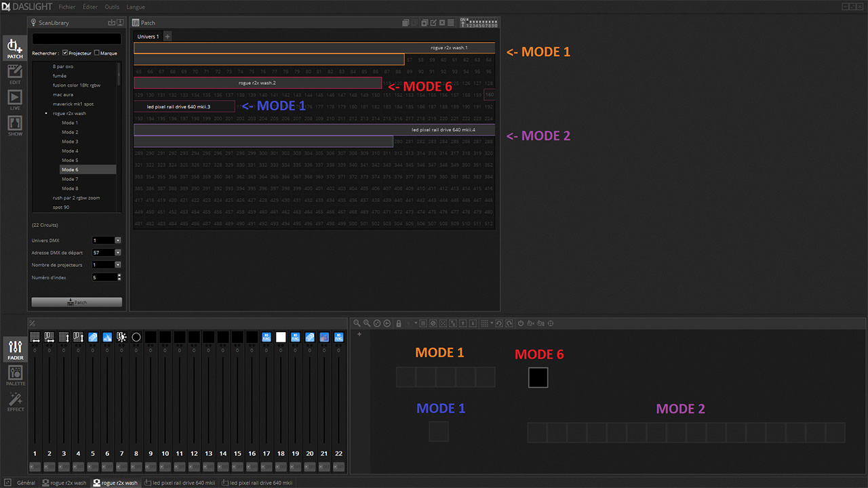Viewport: 868px width, 488px height.
Task: Toggle button under fader 16
Action: [252, 467]
